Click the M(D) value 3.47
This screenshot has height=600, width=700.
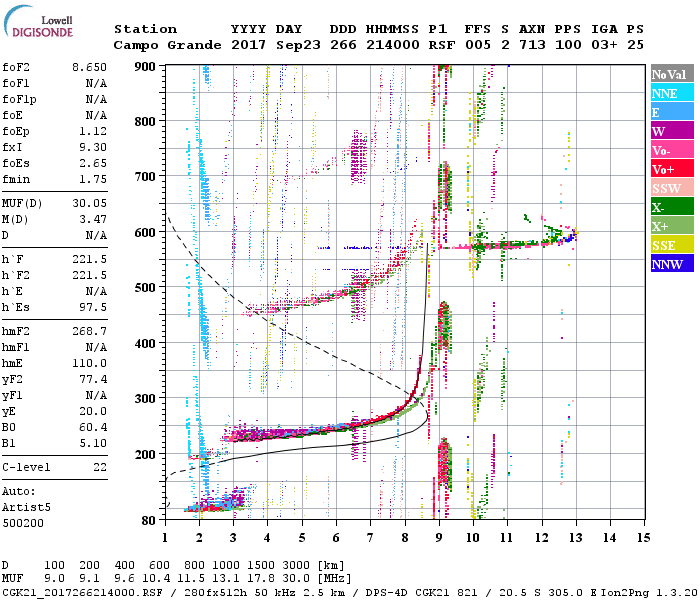(x=93, y=220)
